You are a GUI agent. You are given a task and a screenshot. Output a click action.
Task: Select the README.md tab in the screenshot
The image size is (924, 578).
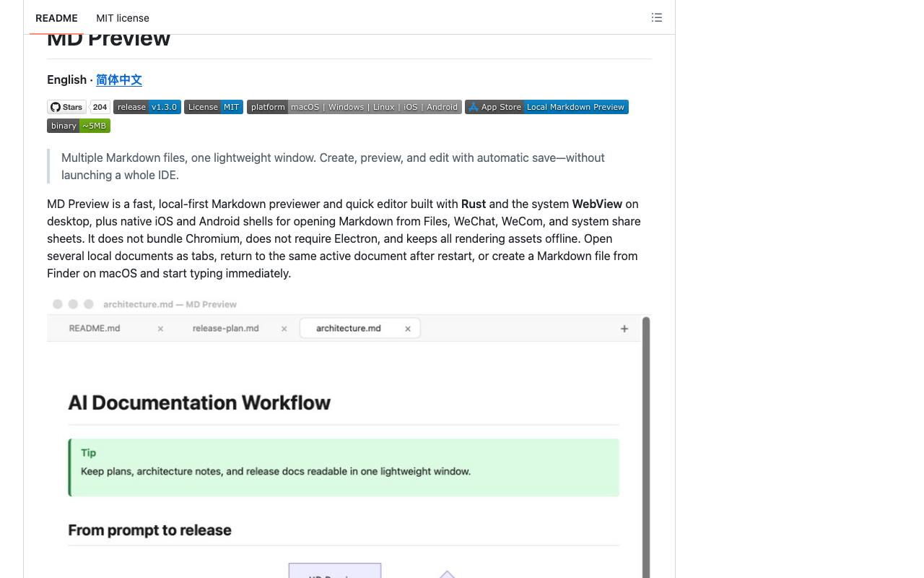tap(95, 328)
